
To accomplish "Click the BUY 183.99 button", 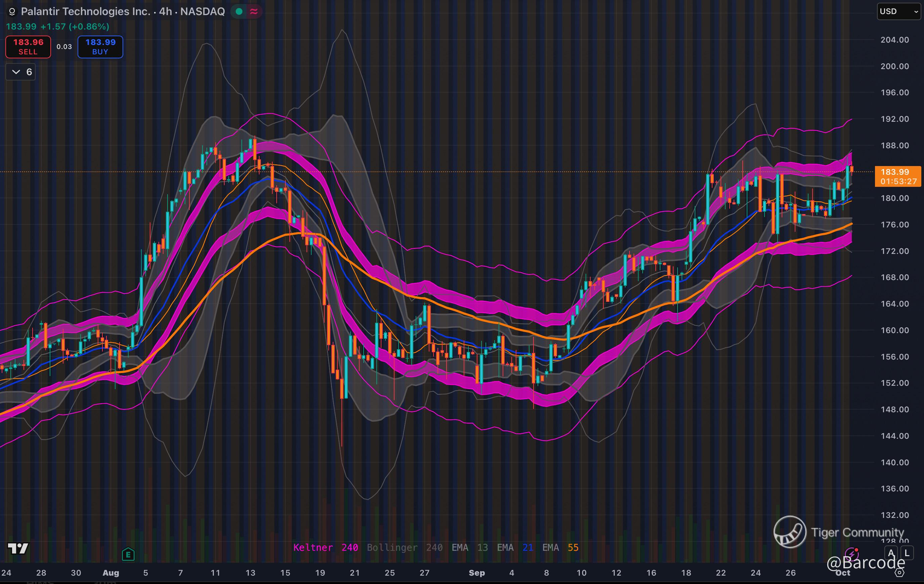I will pos(100,47).
